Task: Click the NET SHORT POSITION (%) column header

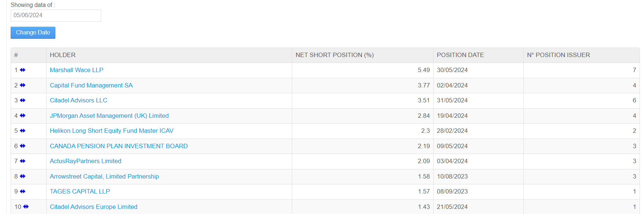Action: (334, 55)
